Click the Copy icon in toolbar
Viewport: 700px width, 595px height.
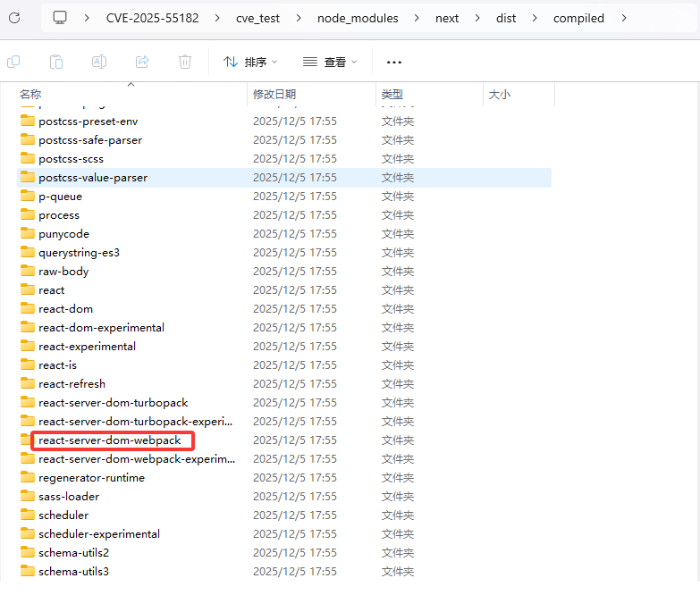click(13, 62)
